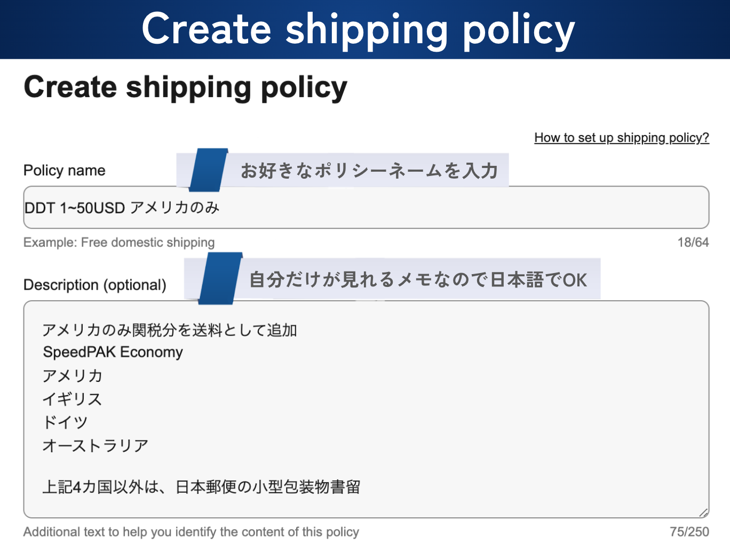The image size is (730, 560).
Task: Click the white banner title 'Create shipping policy'
Action: (x=358, y=29)
